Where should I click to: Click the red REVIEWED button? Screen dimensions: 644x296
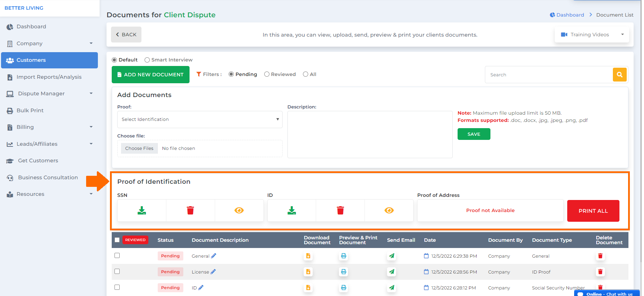(x=135, y=240)
